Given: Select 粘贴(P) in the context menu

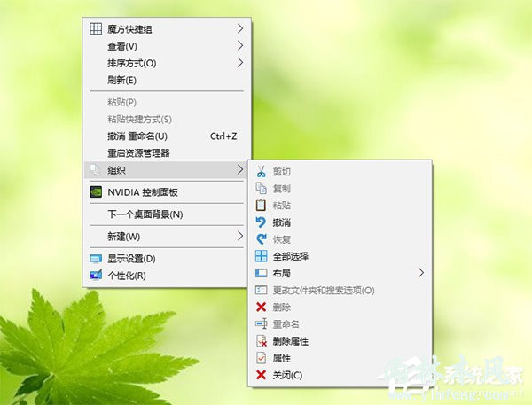Looking at the screenshot, I should (x=167, y=102).
